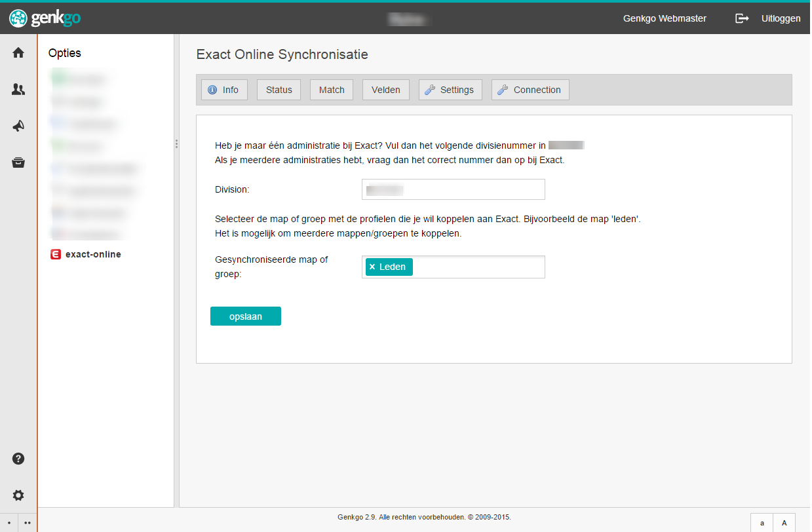Screen dimensions: 812x532
Task: Click the opslaan button
Action: point(246,316)
